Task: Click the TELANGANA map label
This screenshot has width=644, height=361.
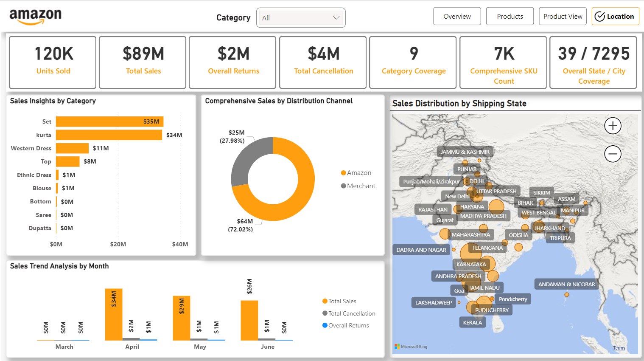Action: click(487, 248)
